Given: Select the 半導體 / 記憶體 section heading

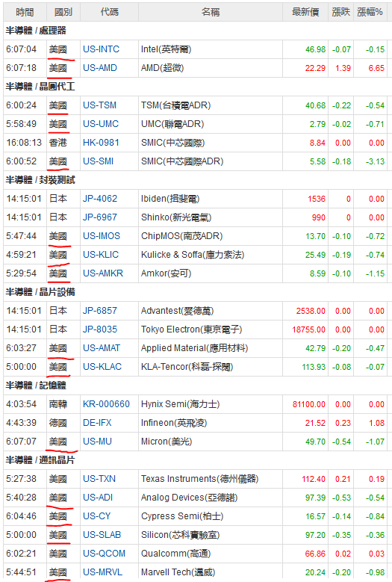Looking at the screenshot, I should pos(36,386).
